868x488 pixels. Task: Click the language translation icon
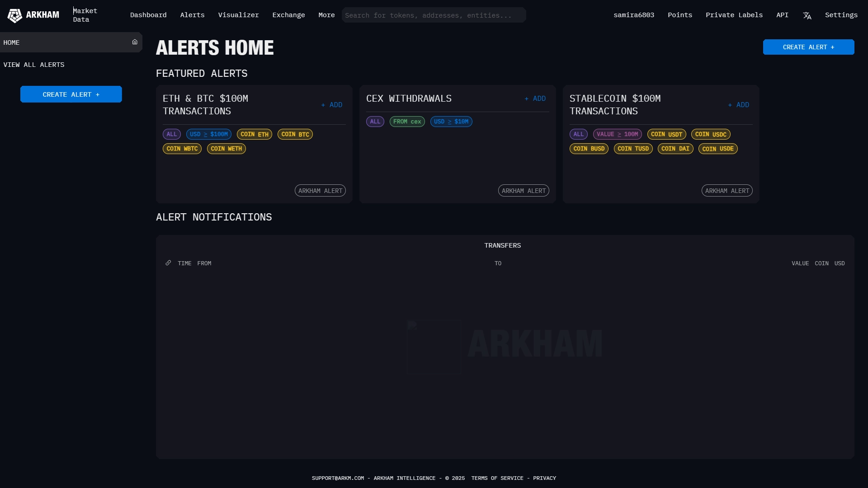[x=807, y=15]
